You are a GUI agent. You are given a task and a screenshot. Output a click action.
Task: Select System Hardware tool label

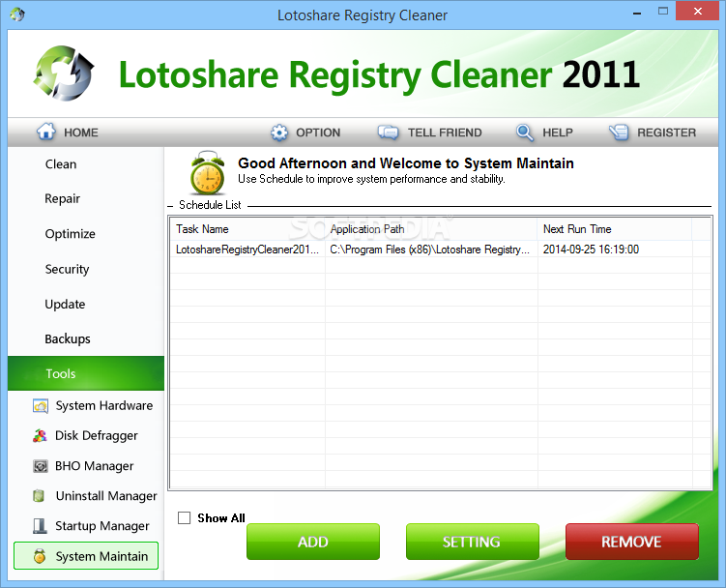point(104,406)
